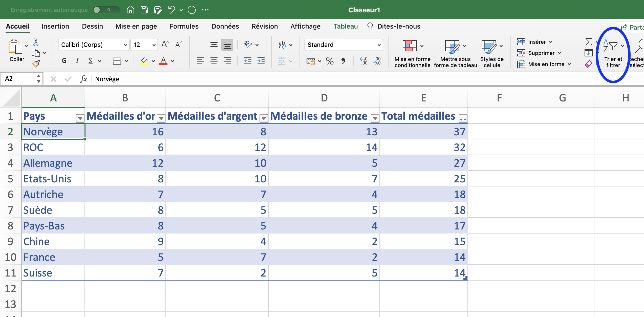Click the merge cells icon
This screenshot has height=317, width=644.
(282, 61)
